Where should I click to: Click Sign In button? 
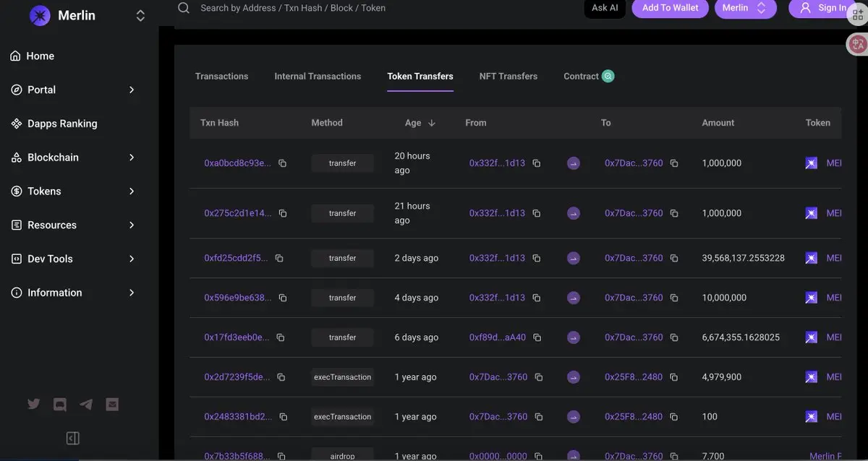[823, 8]
